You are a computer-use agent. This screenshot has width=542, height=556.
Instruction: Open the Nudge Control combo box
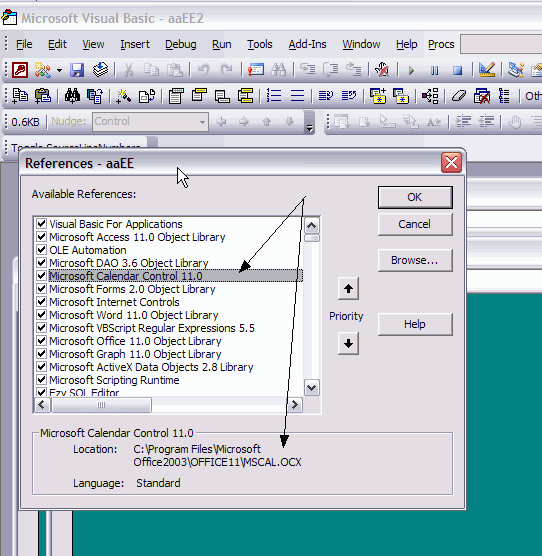pyautogui.click(x=150, y=122)
